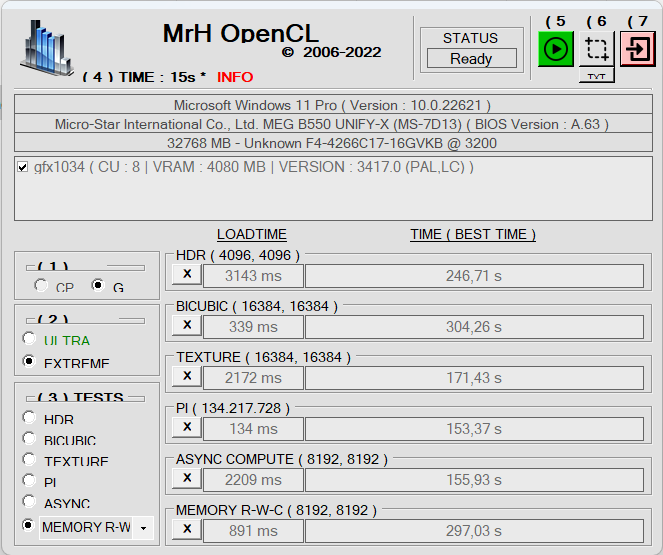Click the Microsoft Windows 11 Pro line

point(333,104)
